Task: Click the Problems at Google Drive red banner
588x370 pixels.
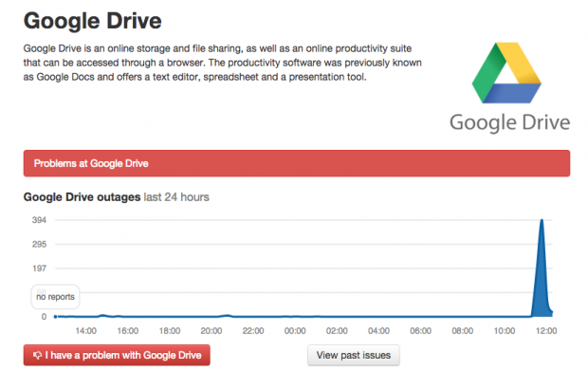Action: tap(297, 163)
